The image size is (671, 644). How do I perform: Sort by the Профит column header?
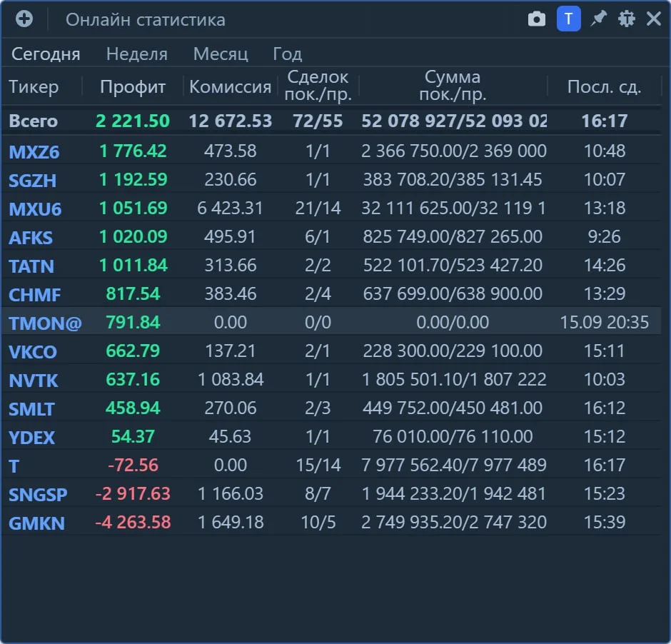pyautogui.click(x=133, y=87)
